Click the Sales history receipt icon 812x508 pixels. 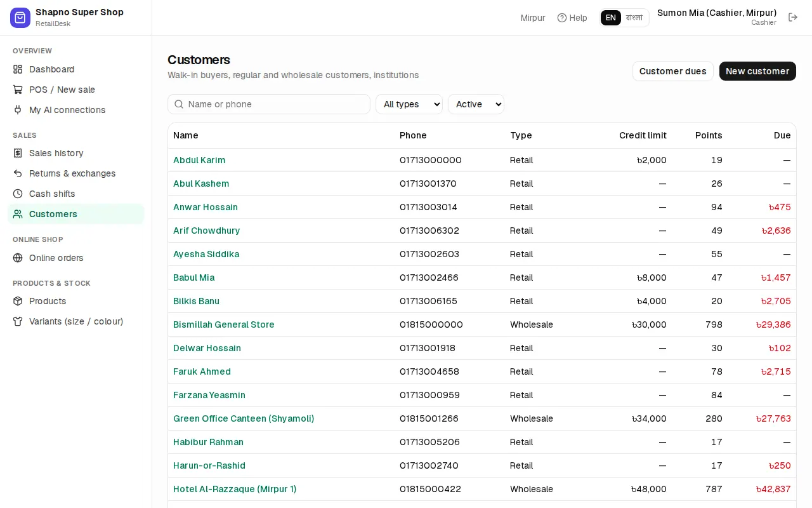click(x=18, y=153)
